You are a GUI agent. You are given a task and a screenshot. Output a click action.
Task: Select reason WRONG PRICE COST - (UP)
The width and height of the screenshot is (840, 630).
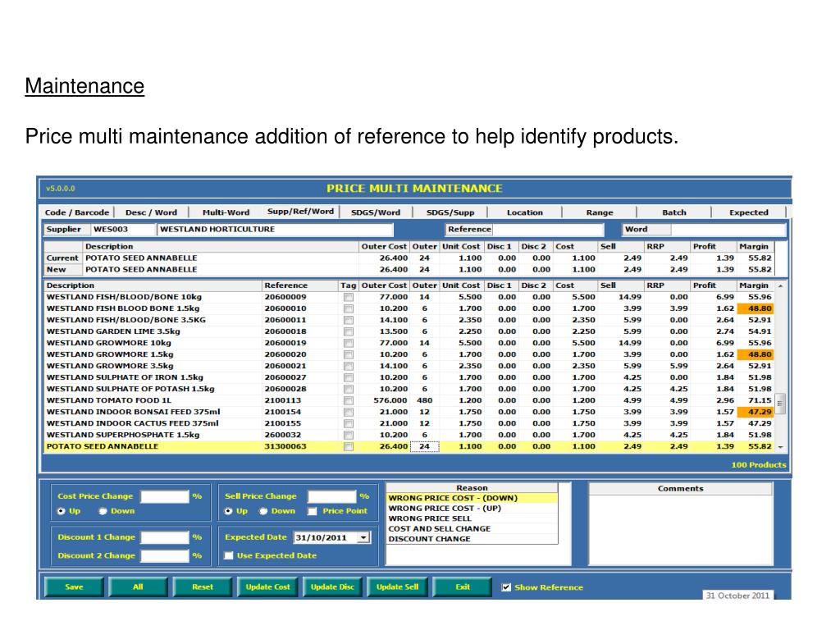click(472, 508)
